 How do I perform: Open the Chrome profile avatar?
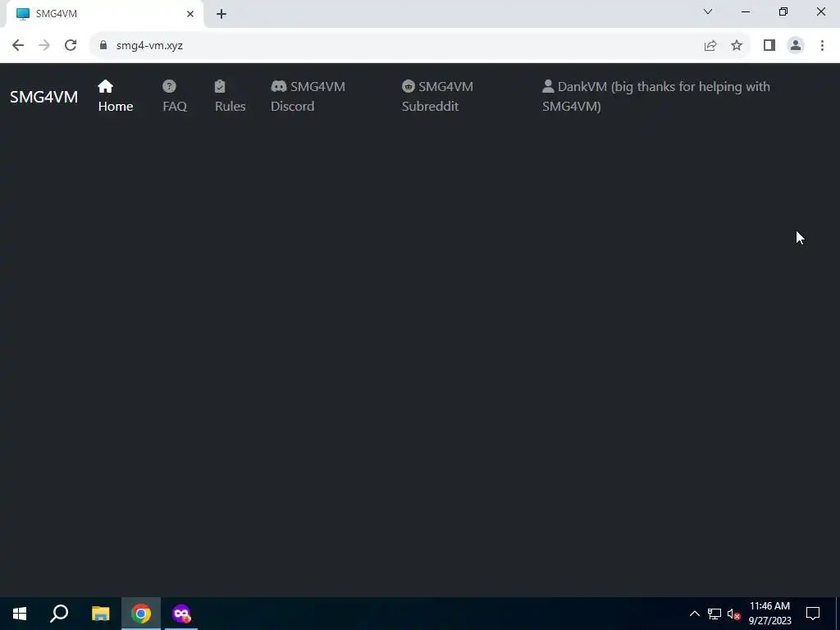click(x=796, y=46)
